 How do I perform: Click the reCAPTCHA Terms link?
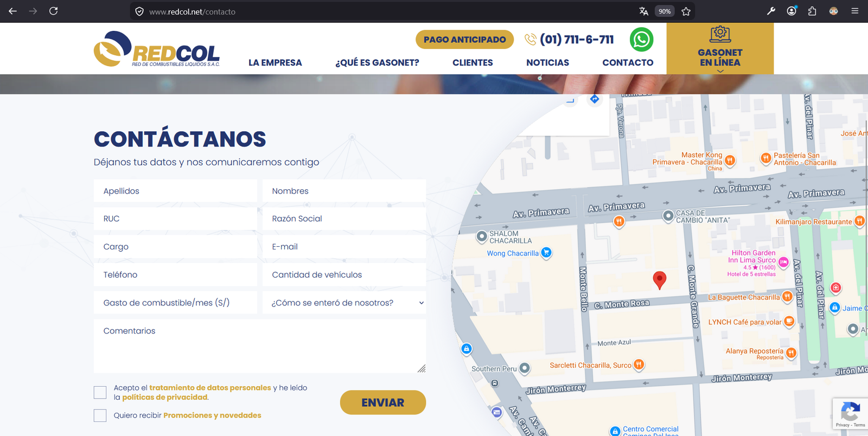pos(859,425)
